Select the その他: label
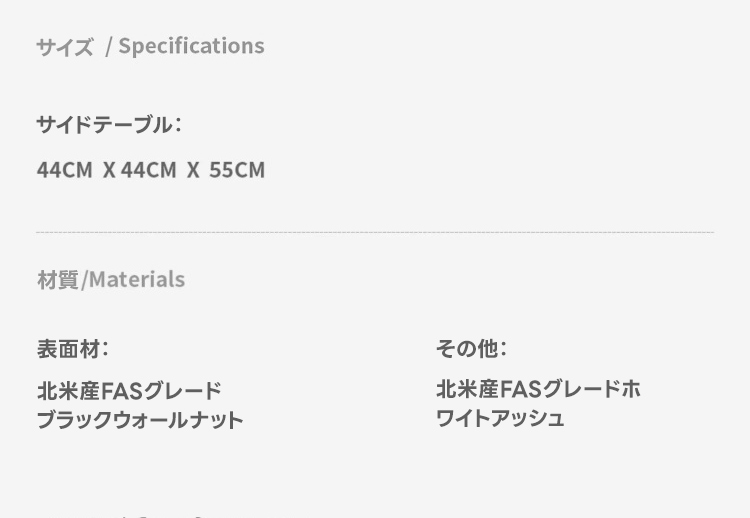 (x=471, y=349)
